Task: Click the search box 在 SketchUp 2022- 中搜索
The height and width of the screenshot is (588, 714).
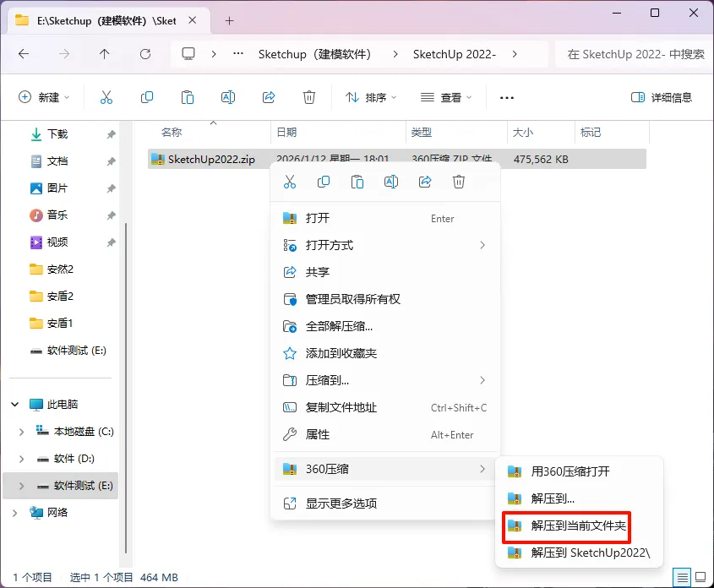Action: click(x=635, y=54)
